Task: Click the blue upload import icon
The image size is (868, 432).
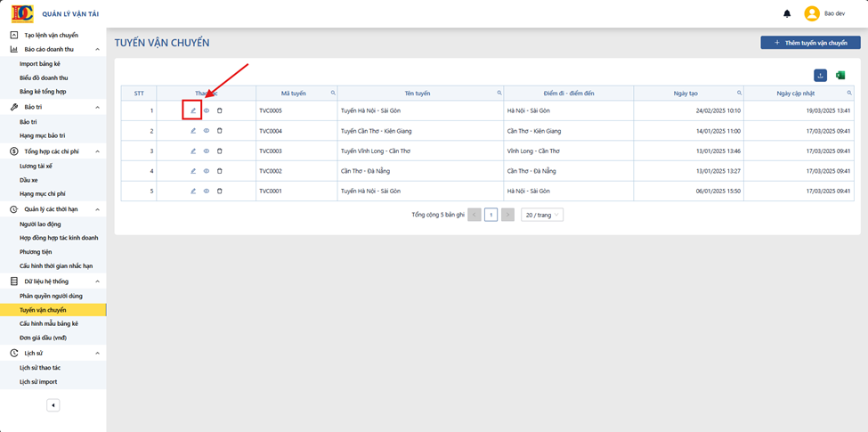Action: [x=821, y=76]
